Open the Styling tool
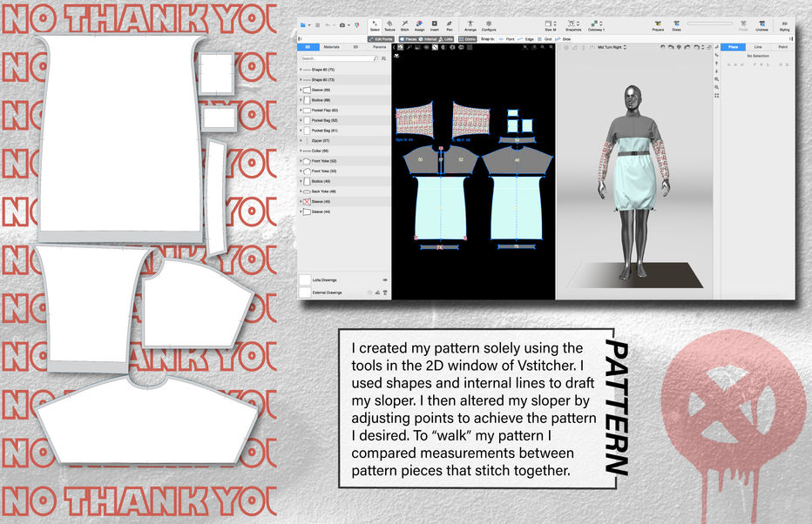Image resolution: width=812 pixels, height=524 pixels. tap(784, 26)
